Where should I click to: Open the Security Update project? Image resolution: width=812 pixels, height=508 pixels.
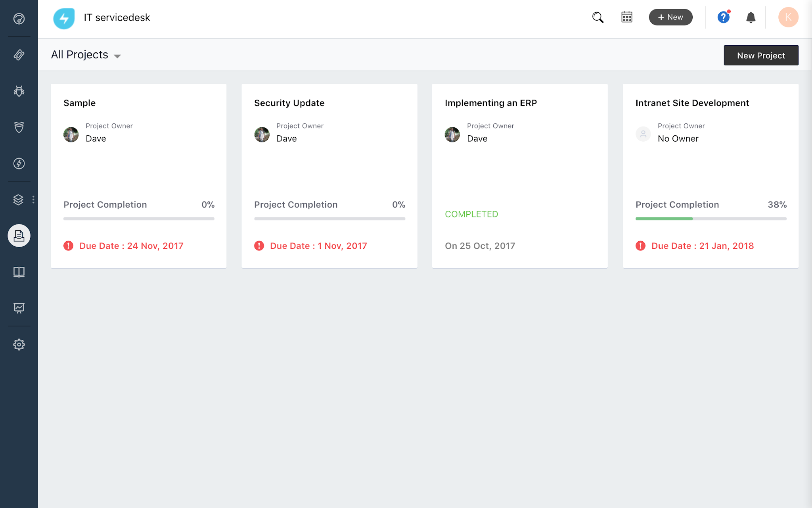[289, 103]
